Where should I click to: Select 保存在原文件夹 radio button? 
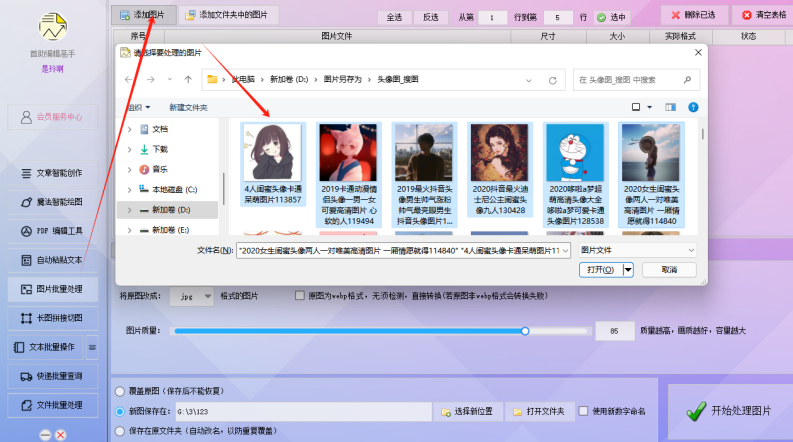(x=120, y=431)
